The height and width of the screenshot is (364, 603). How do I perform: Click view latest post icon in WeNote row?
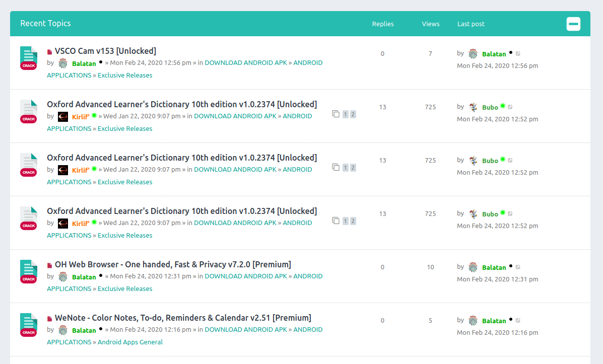tap(518, 320)
